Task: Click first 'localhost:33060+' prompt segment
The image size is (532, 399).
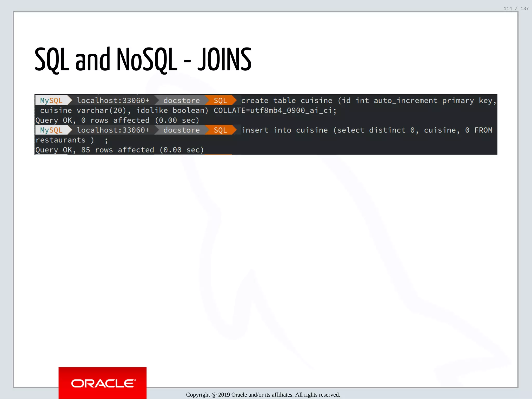Action: (113, 101)
